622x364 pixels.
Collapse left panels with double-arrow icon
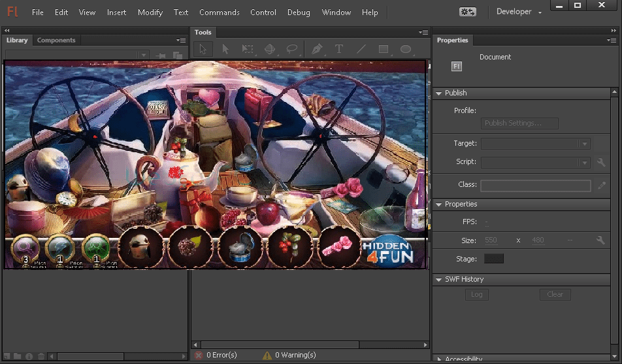coord(7,30)
